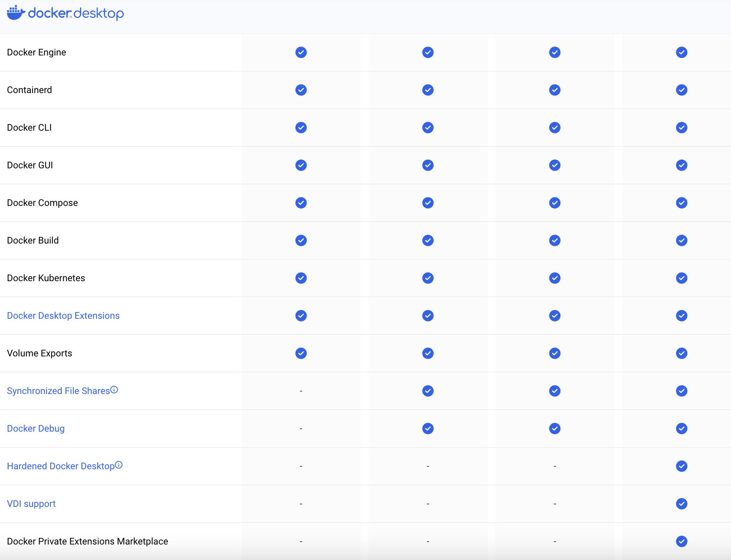Click Synchronized File Shares checkmark in second column
This screenshot has height=560, width=731.
pos(428,391)
